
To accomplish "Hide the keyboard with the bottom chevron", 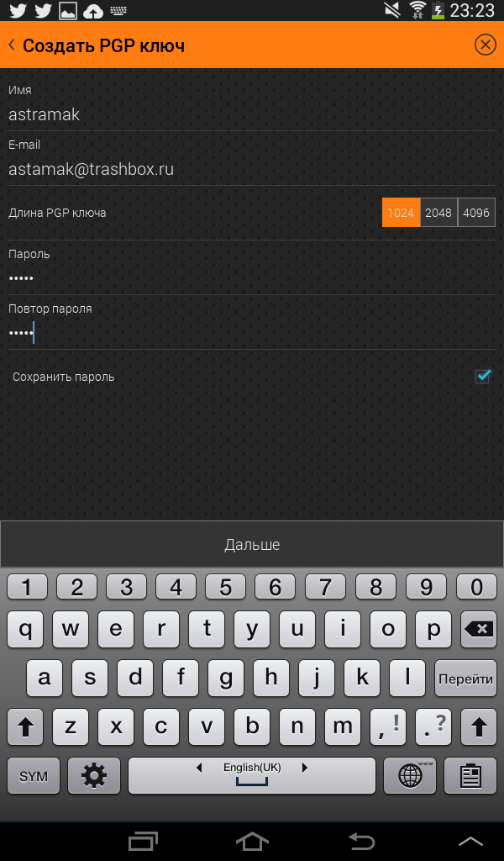I will (x=470, y=841).
